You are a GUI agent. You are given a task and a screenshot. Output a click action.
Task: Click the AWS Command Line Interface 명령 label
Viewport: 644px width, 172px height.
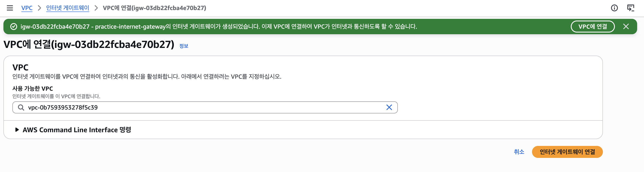point(77,130)
